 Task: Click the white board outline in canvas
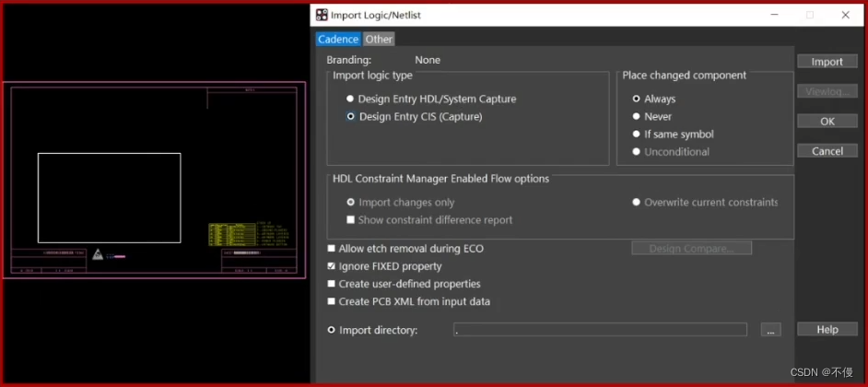pos(109,198)
